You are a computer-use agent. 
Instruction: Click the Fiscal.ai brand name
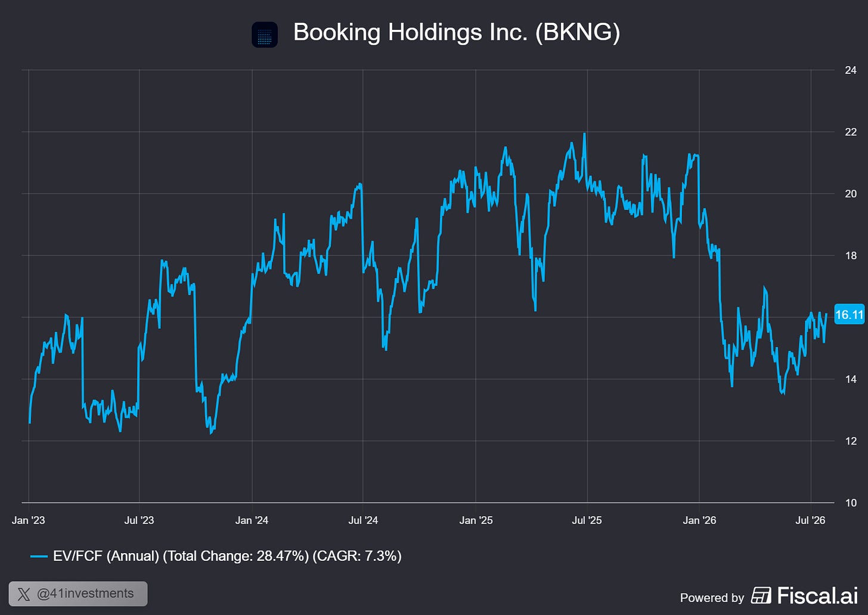pos(817,595)
